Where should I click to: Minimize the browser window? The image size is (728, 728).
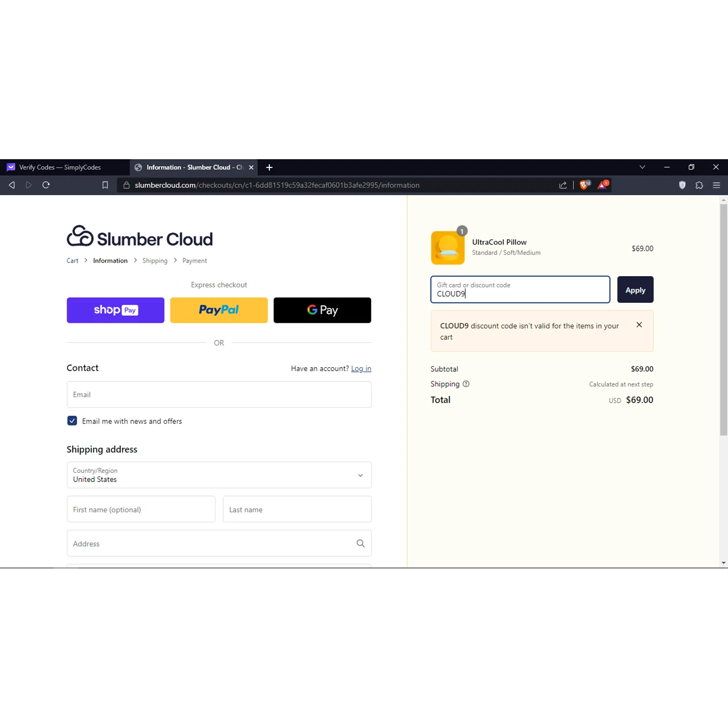667,167
